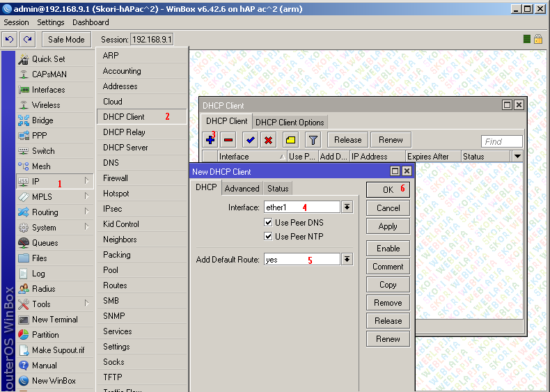This screenshot has width=550, height=392.
Task: Click the Find search field
Action: 501,141
